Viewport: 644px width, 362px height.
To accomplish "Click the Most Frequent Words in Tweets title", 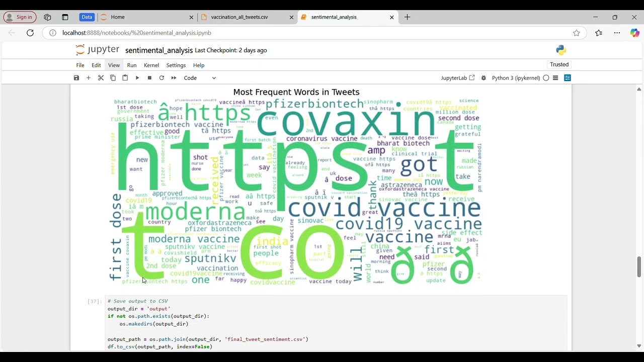I will coord(296,92).
